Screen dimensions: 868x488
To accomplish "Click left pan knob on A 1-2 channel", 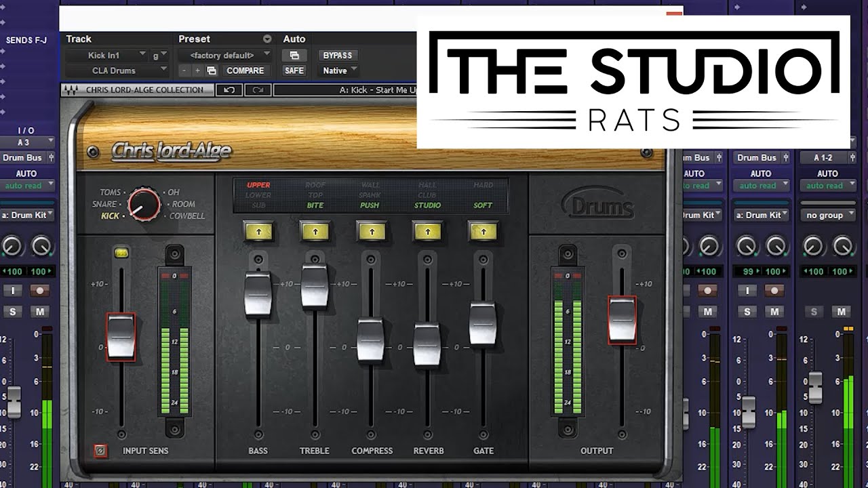I will pos(813,246).
